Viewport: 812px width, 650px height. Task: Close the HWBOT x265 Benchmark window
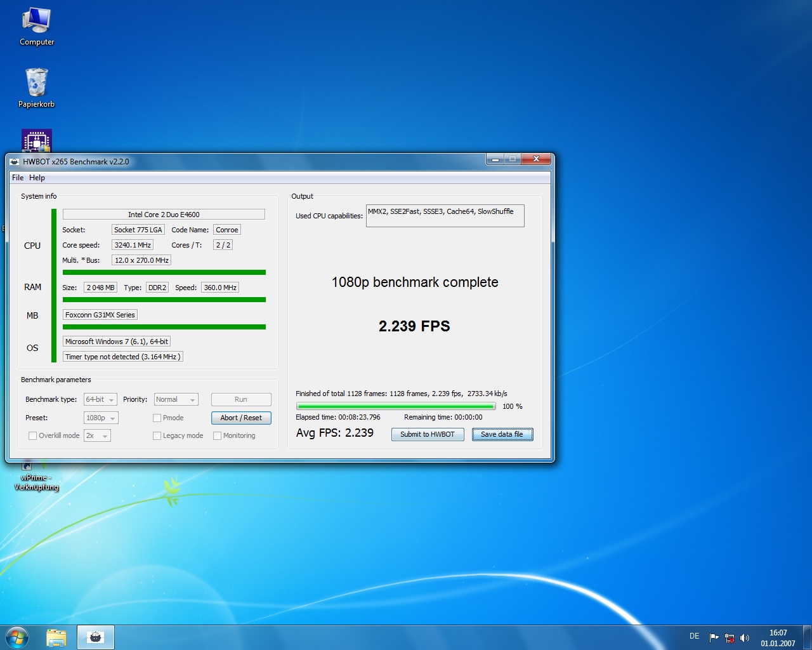pos(536,159)
